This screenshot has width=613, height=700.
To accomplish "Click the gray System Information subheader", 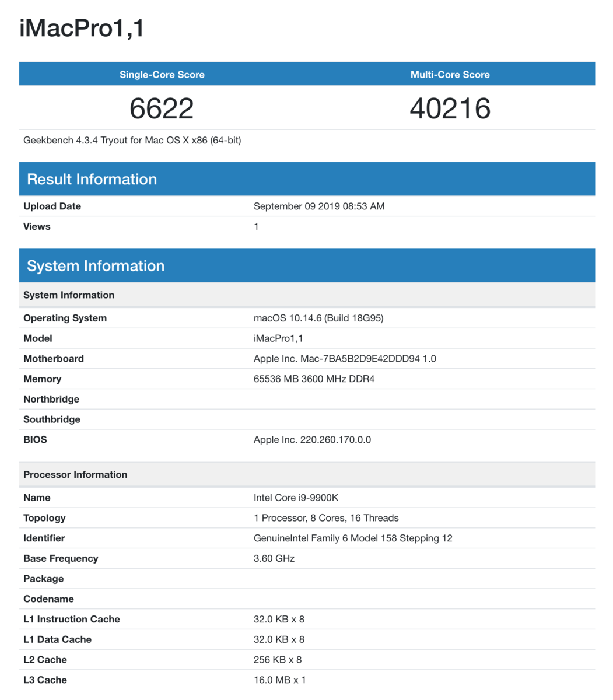I will coord(307,295).
